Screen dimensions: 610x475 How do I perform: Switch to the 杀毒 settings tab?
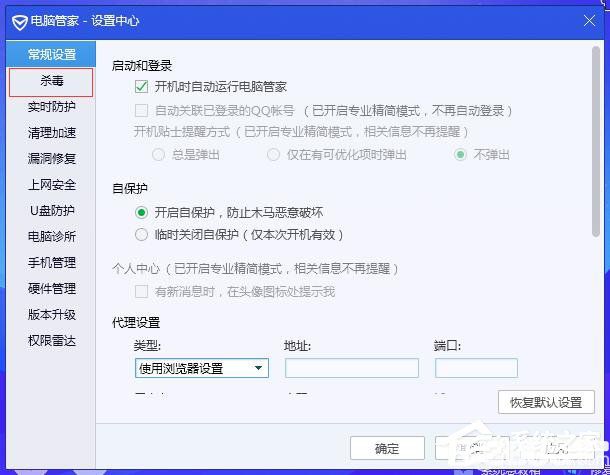coord(51,82)
